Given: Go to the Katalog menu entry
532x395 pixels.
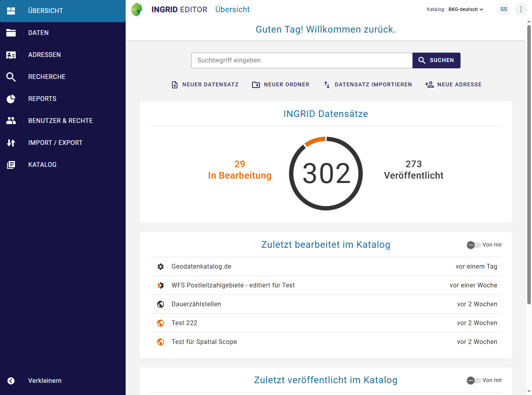Looking at the screenshot, I should pyautogui.click(x=63, y=165).
